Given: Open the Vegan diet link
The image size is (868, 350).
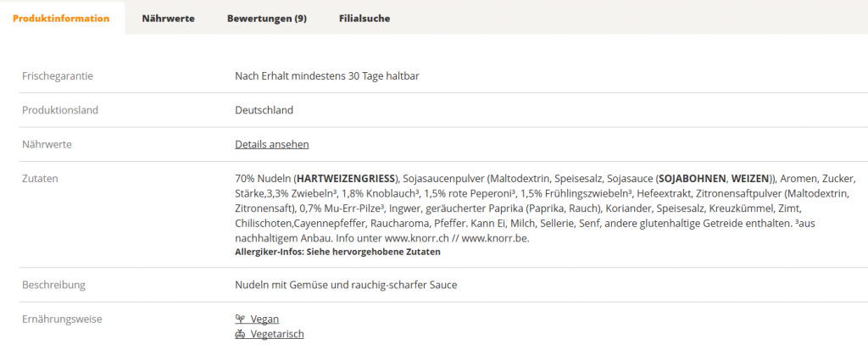Looking at the screenshot, I should coord(264,319).
